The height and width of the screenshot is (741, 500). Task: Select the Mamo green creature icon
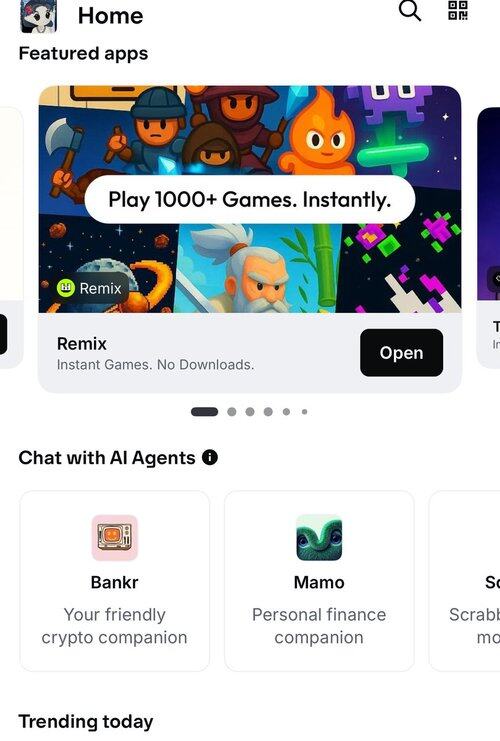319,538
